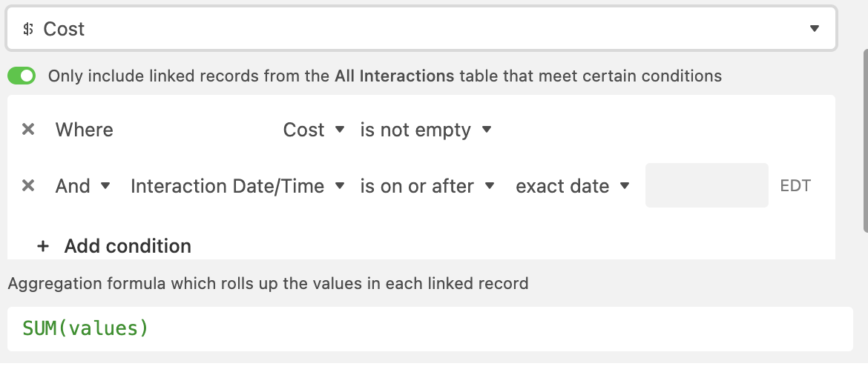Open the 'exact date' mode dropdown
868x375 pixels.
coord(573,186)
